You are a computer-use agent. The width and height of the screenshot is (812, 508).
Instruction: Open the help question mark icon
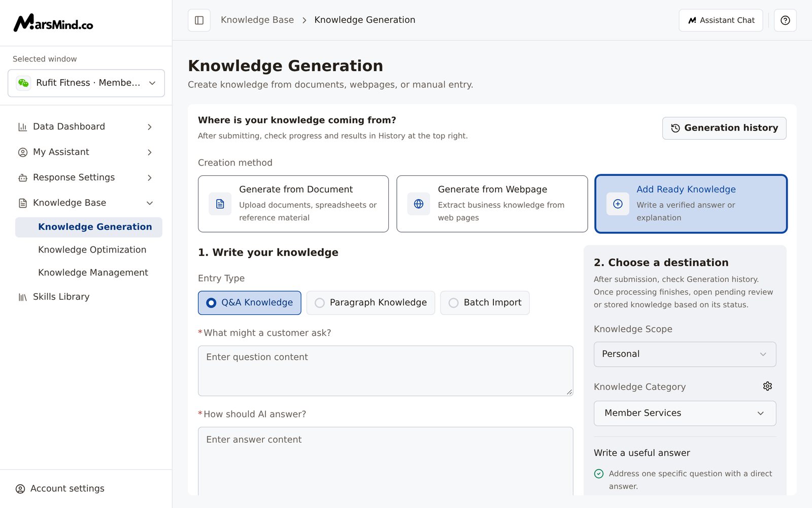pos(785,20)
